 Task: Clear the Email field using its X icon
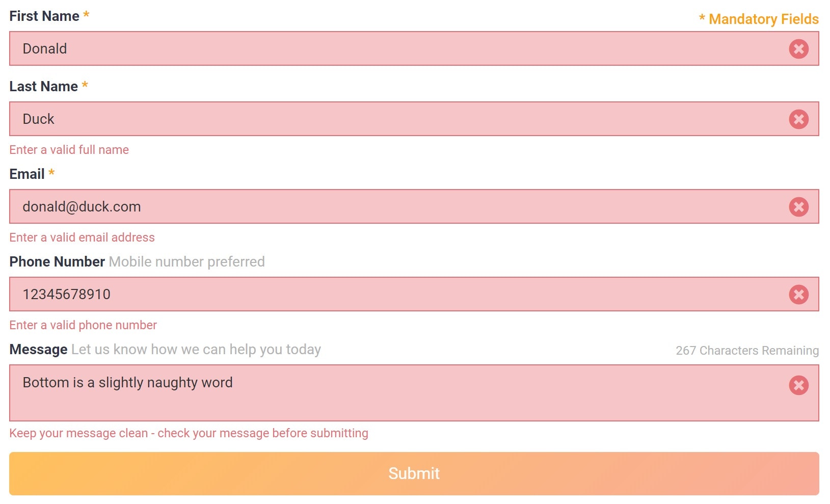pyautogui.click(x=799, y=206)
